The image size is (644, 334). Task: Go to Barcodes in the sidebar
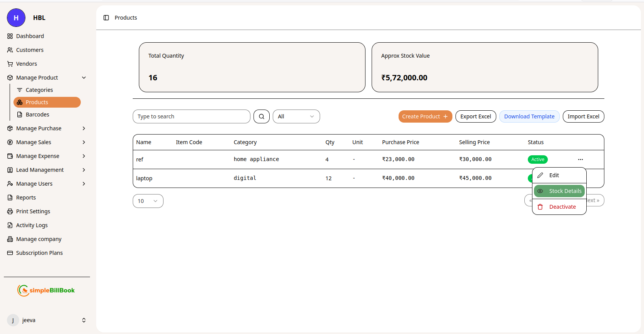pos(37,115)
